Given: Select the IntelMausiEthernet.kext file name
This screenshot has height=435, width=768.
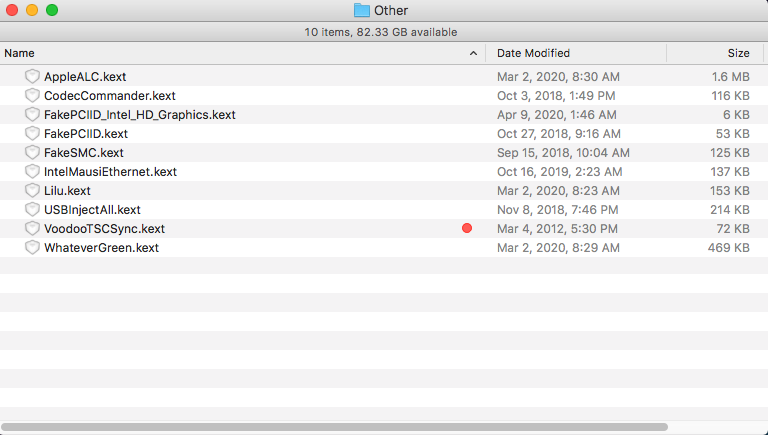Looking at the screenshot, I should pos(110,171).
